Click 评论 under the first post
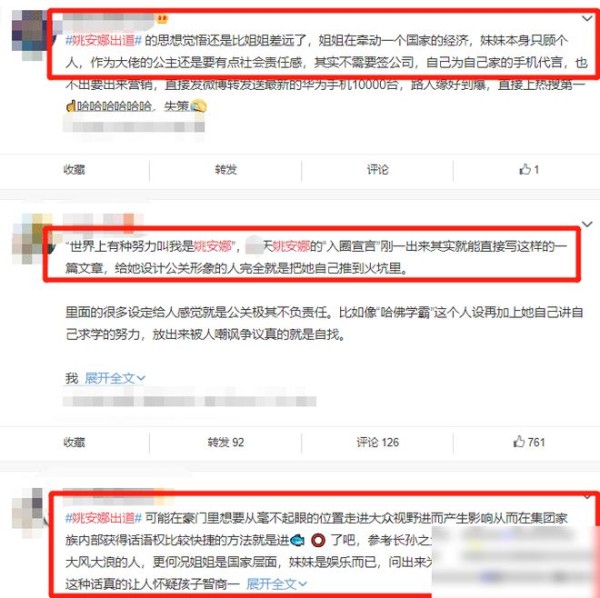Image resolution: width=600 pixels, height=598 pixels. [x=378, y=169]
